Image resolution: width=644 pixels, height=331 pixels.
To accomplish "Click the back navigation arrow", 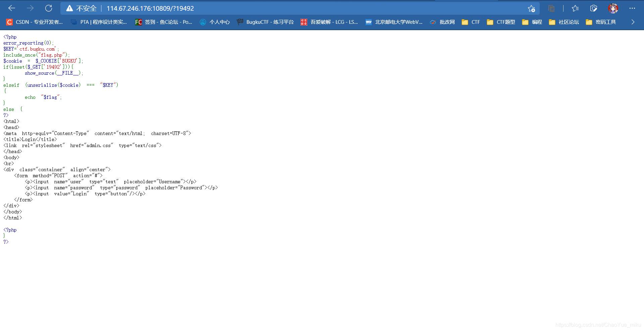I will (12, 8).
